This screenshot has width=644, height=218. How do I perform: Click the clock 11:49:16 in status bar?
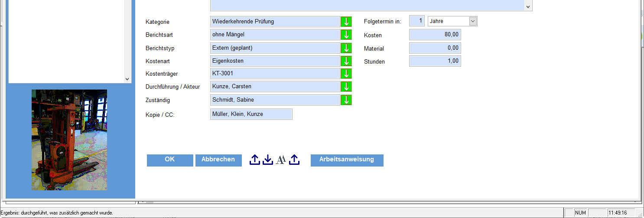click(618, 213)
